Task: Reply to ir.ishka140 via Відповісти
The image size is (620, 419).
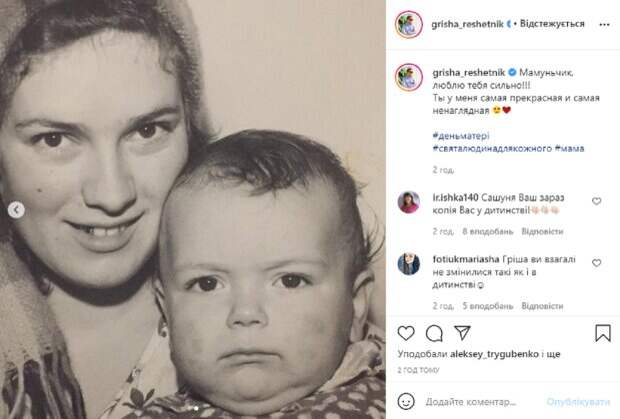Action: click(542, 231)
